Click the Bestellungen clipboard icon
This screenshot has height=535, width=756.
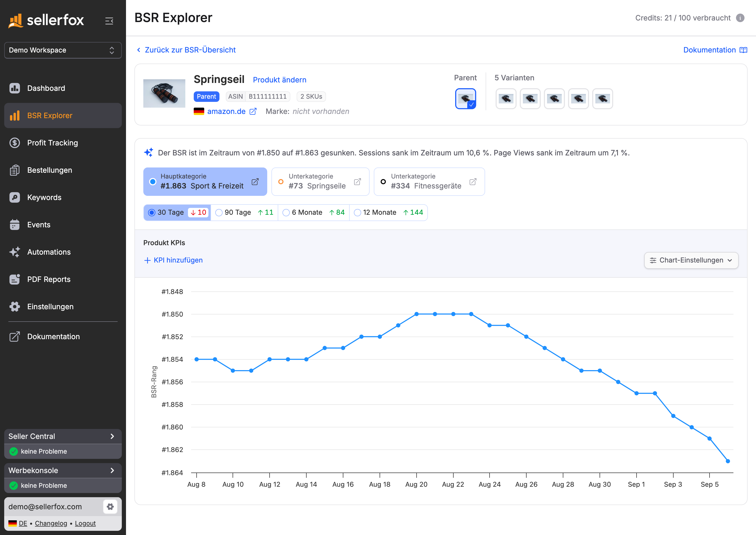pyautogui.click(x=15, y=170)
